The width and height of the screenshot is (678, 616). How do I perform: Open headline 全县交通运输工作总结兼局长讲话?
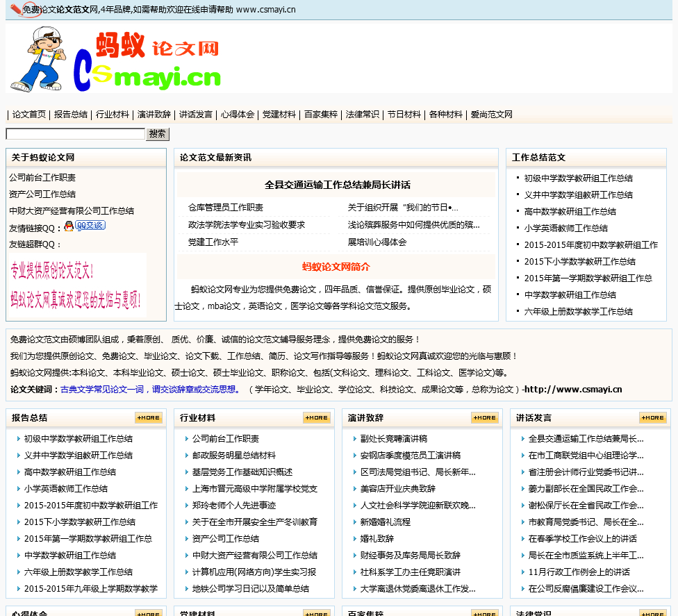coord(338,185)
